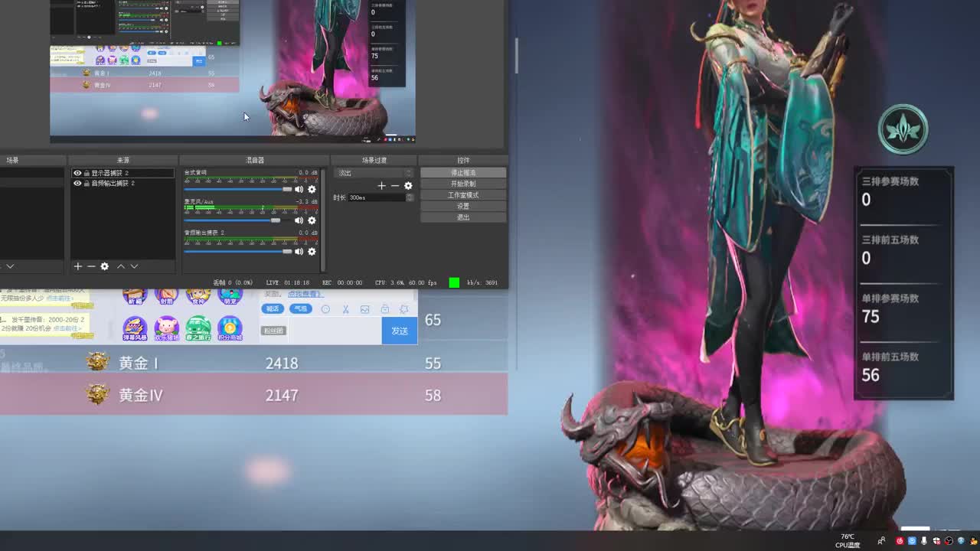Mute the 音频输出捕获 2 mixer speaker icon
980x551 pixels.
[299, 251]
